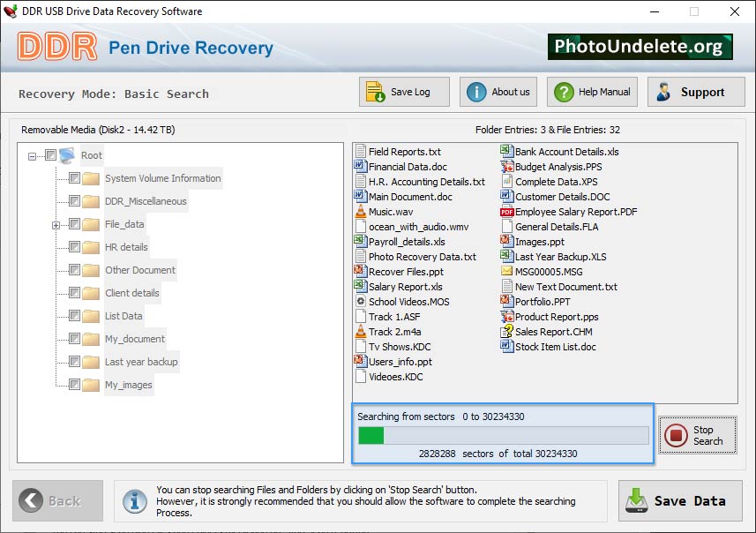Image resolution: width=756 pixels, height=533 pixels.
Task: Select Employee Salary Report.PDF icon
Action: point(506,212)
